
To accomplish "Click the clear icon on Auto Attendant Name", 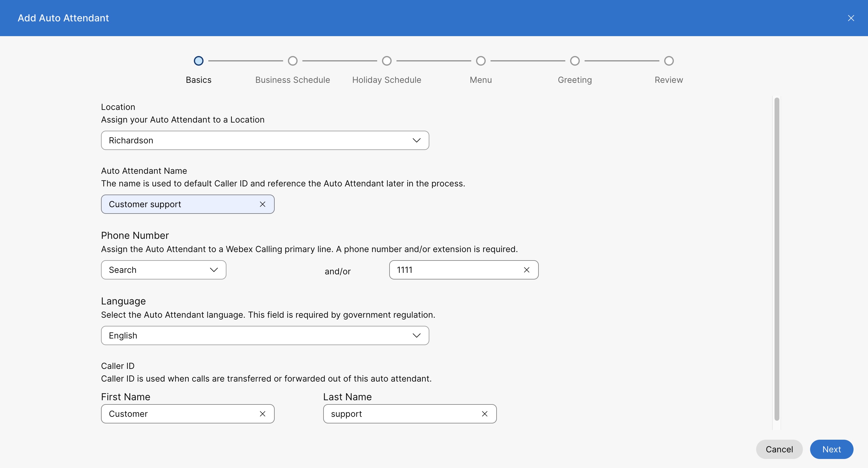I will point(262,204).
